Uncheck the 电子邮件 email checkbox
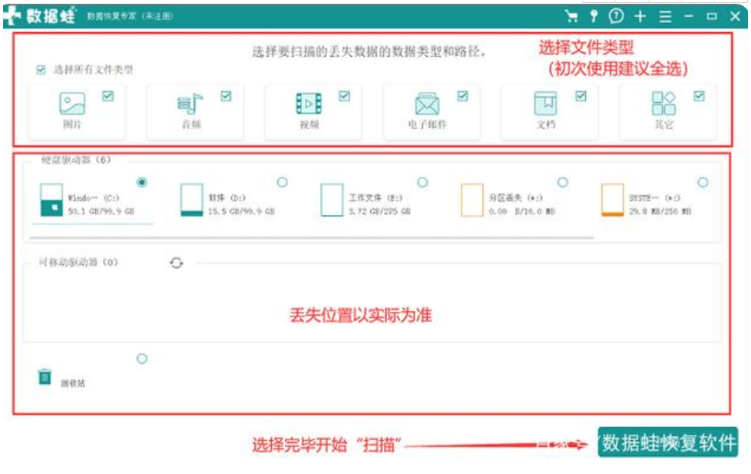The image size is (751, 474). coord(463,96)
